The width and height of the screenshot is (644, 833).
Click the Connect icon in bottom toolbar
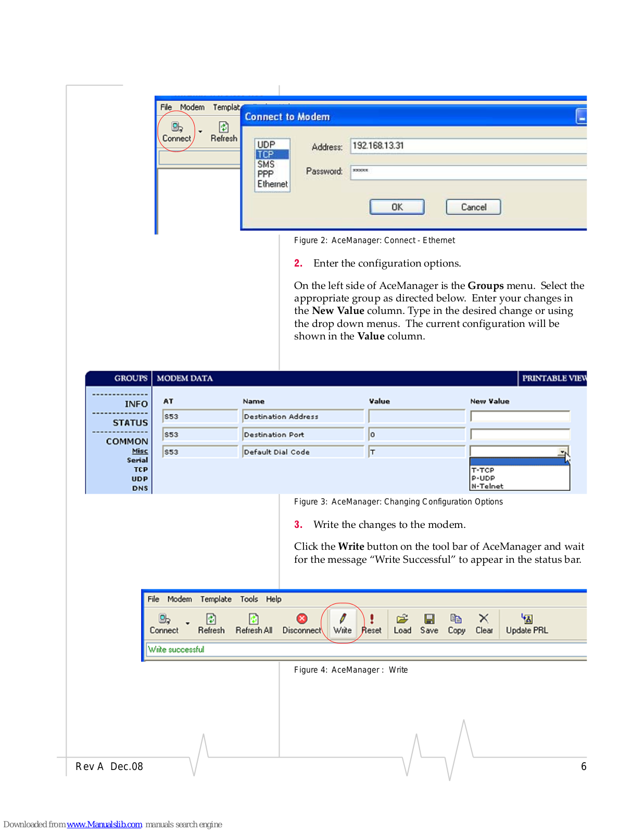point(164,624)
